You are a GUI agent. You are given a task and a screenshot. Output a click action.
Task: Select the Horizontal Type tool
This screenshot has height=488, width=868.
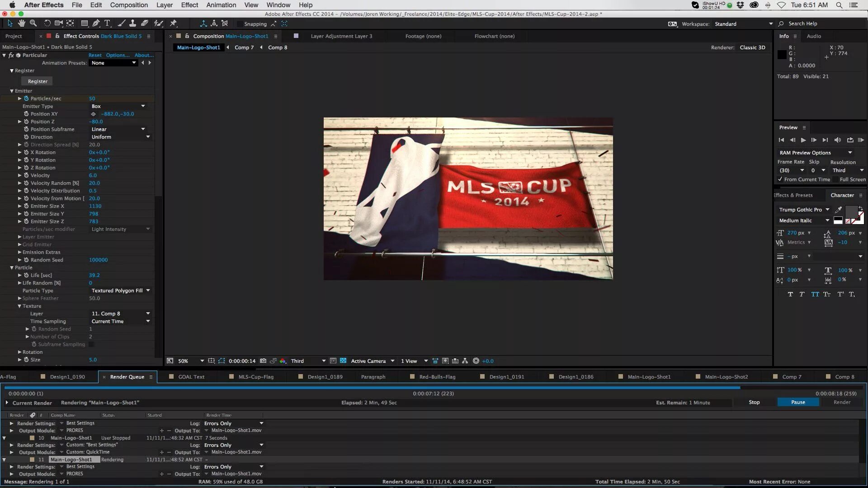[x=107, y=23]
